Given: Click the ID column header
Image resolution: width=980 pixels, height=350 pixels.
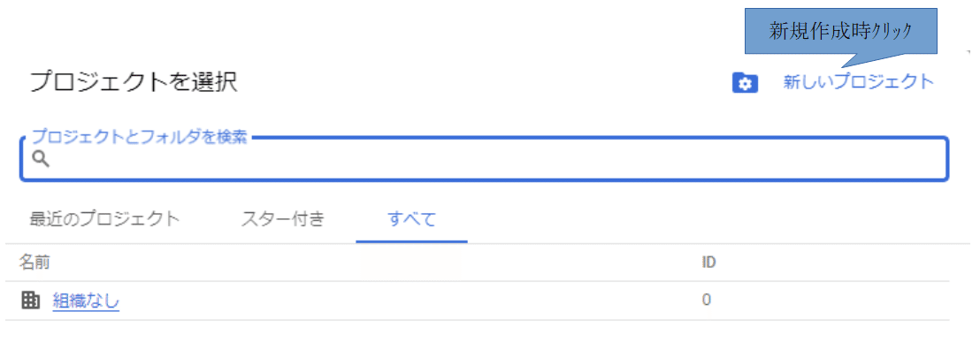Looking at the screenshot, I should coord(708,262).
